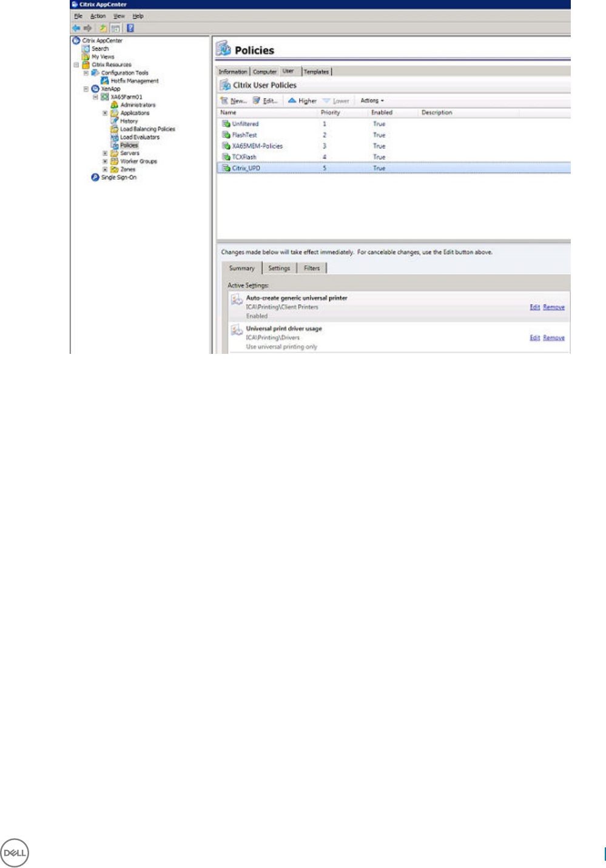The image size is (606, 868).
Task: Select the XenApp node icon
Action: click(x=95, y=89)
